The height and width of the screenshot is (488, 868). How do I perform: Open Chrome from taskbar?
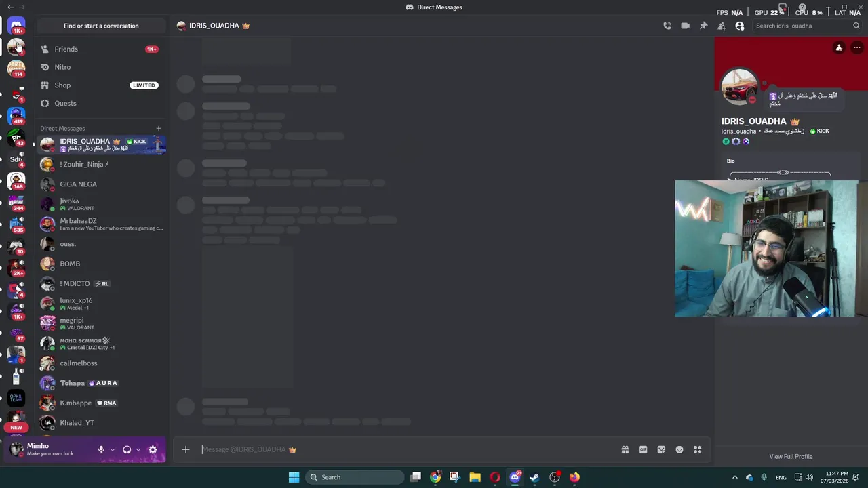coord(435,477)
